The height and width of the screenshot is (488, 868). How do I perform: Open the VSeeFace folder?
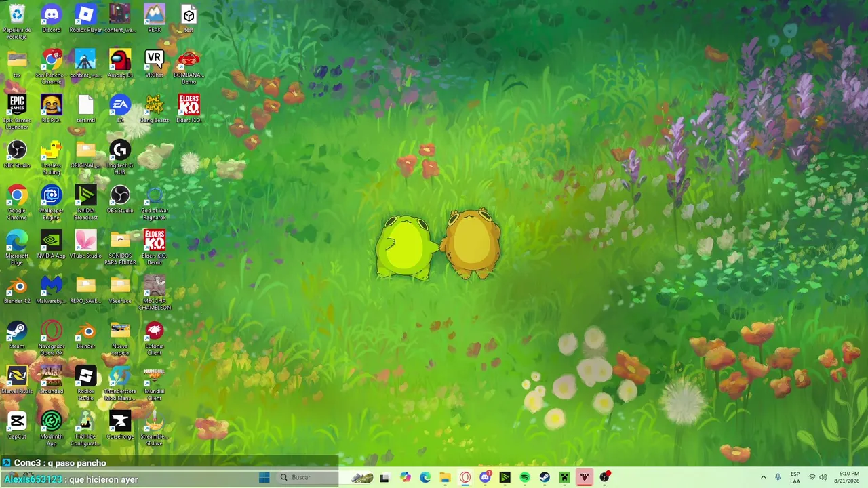120,290
